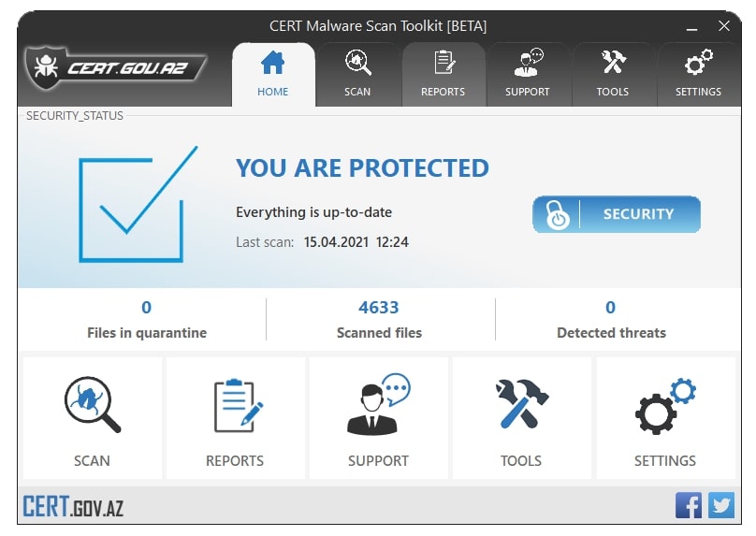This screenshot has height=536, width=756.
Task: Open the REPORTS tab in top navigation
Action: [x=443, y=75]
